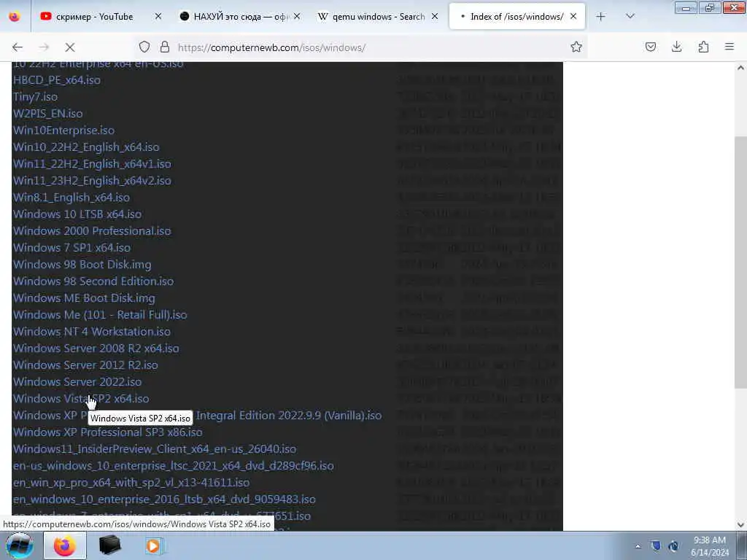Click Windows 10 LTSB x64.iso

click(77, 214)
